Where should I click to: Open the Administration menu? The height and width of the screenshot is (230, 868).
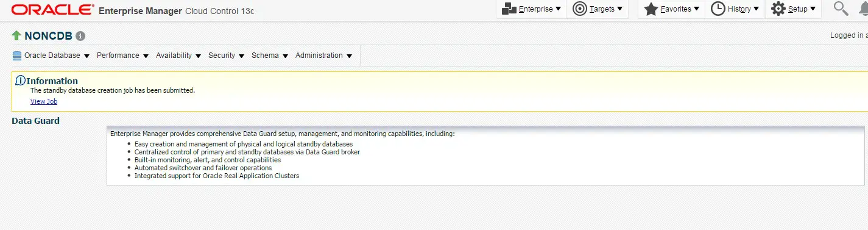(x=323, y=56)
